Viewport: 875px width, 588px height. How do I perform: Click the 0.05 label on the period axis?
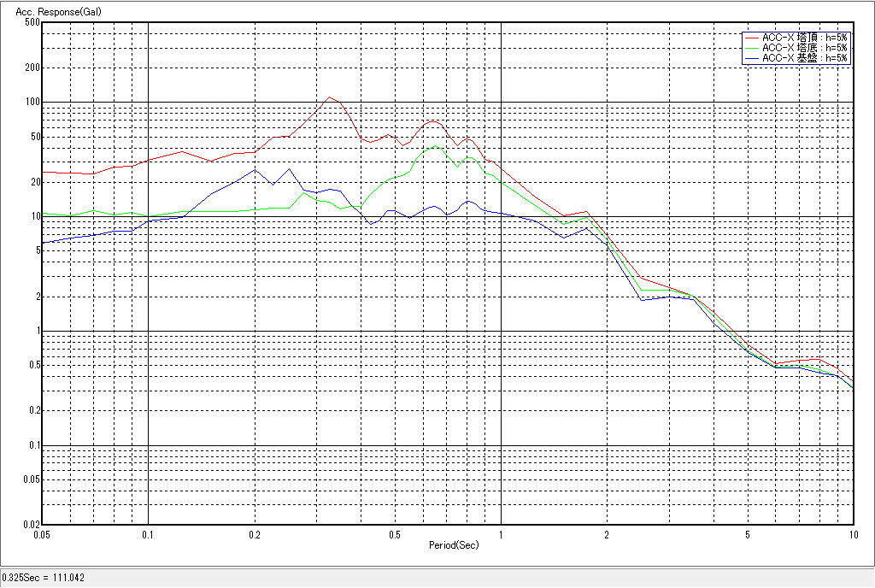(x=41, y=535)
